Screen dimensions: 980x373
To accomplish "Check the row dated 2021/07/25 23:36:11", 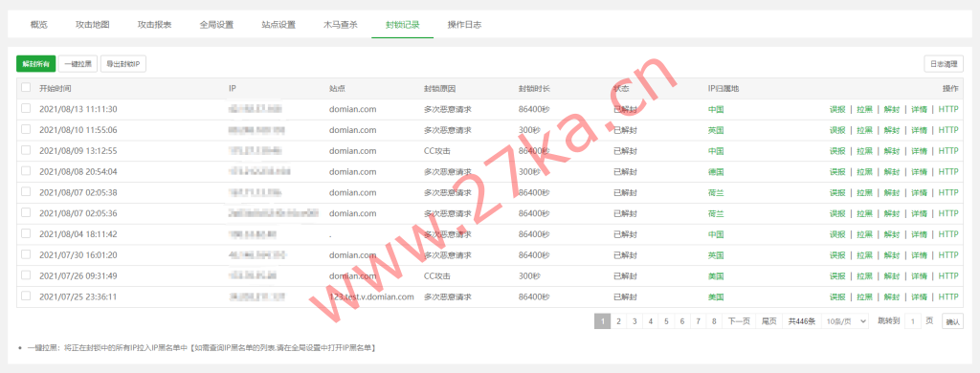I will click(26, 296).
